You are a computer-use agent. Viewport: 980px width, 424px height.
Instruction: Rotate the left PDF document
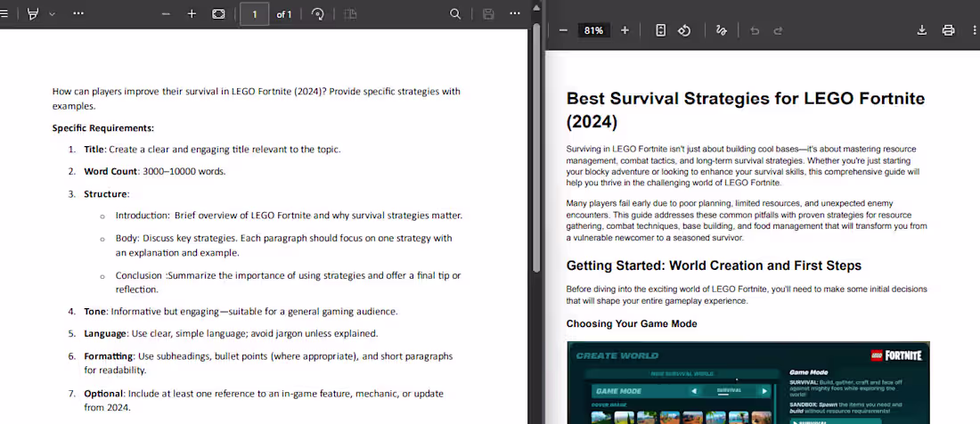pos(318,13)
